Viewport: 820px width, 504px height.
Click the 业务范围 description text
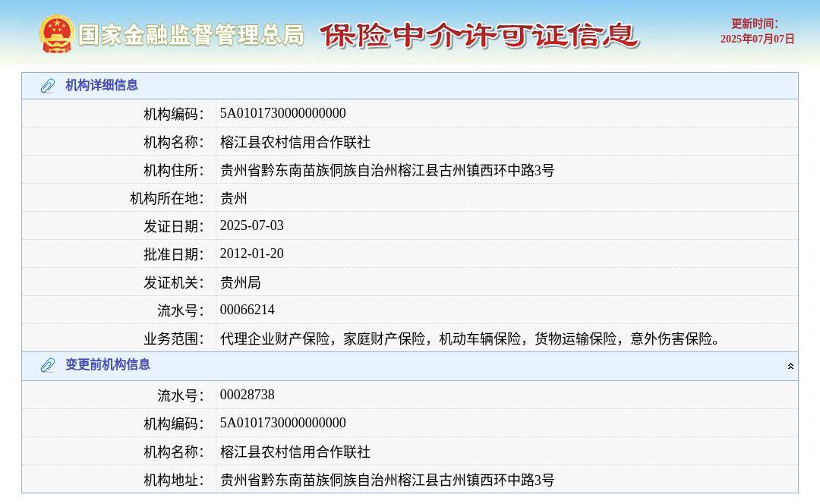coord(470,339)
